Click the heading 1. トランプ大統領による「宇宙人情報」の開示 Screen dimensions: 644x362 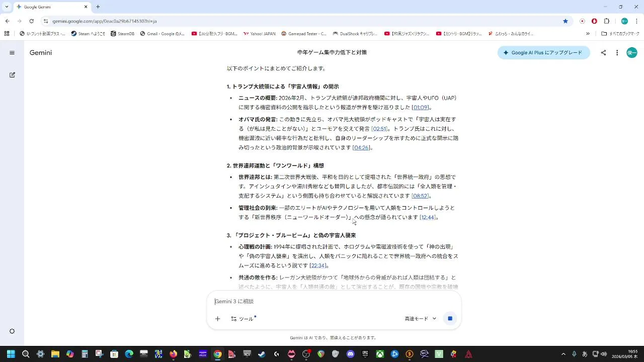283,86
